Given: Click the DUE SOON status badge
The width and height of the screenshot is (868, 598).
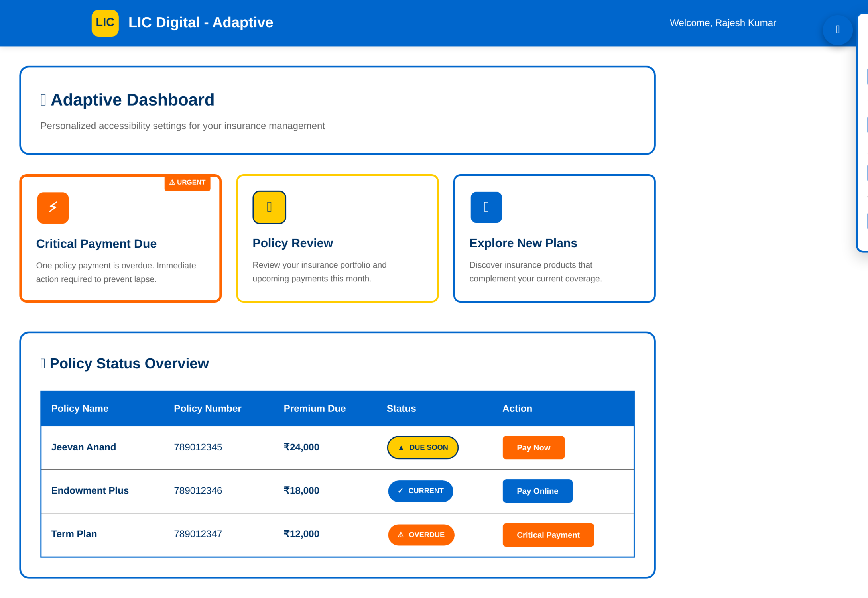Looking at the screenshot, I should 422,447.
